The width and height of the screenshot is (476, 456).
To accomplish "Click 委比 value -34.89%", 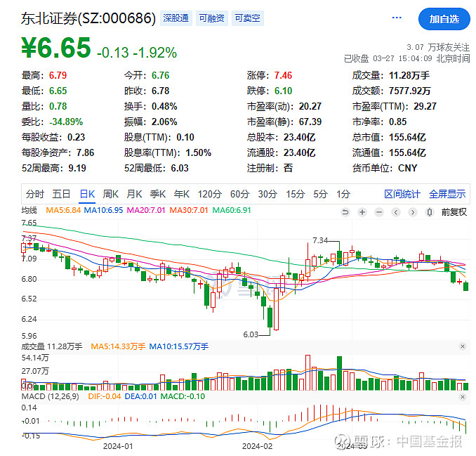I will [x=66, y=122].
